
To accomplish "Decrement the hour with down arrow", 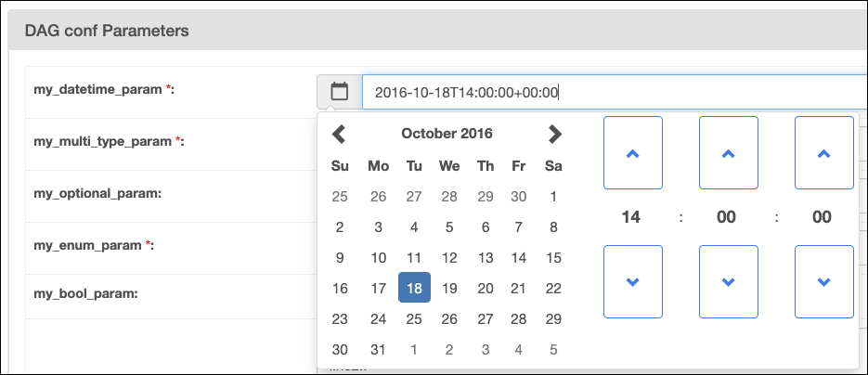I will coord(632,281).
